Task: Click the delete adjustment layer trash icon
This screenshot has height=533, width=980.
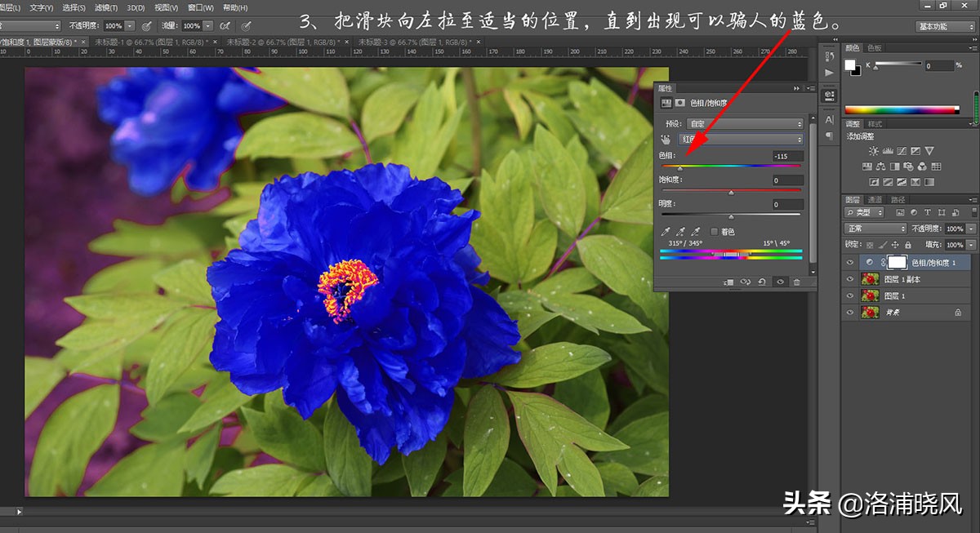Action: pyautogui.click(x=797, y=282)
